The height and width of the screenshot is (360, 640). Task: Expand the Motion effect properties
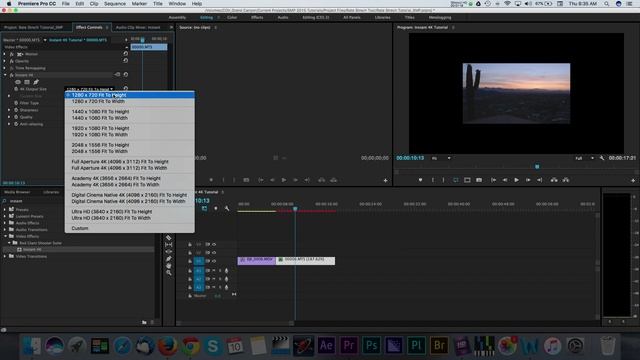point(5,54)
